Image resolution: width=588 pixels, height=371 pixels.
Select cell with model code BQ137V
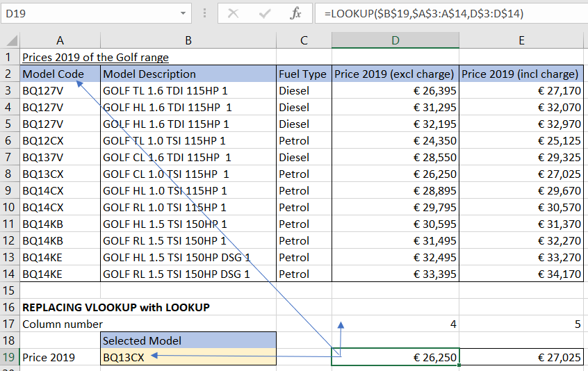point(60,158)
